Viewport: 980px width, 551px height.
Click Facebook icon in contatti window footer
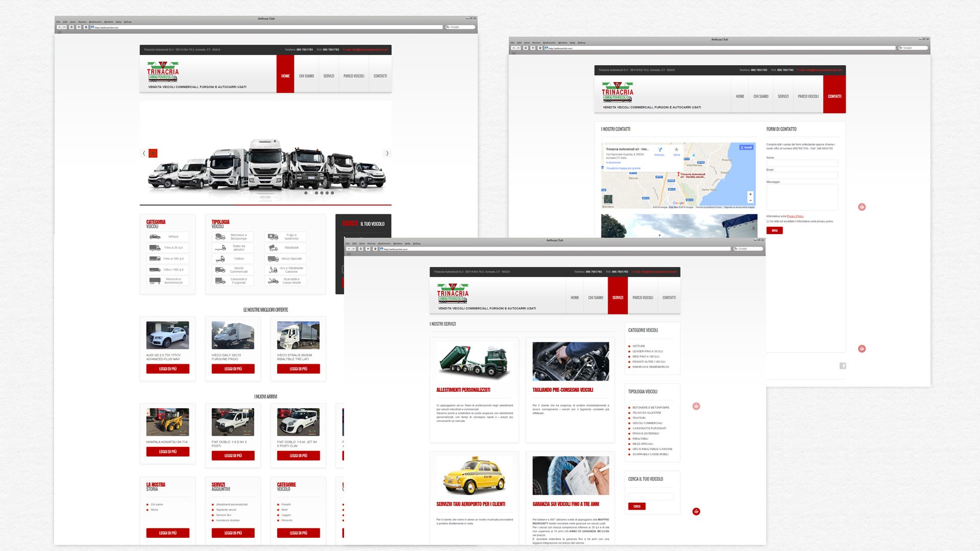(843, 366)
